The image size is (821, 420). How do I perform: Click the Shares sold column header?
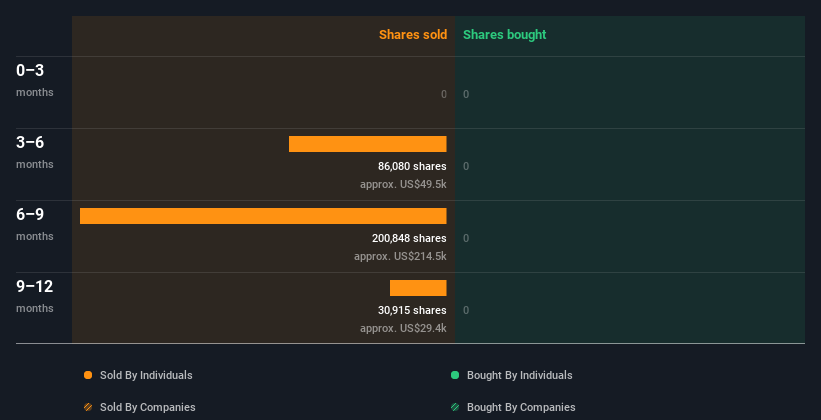413,35
